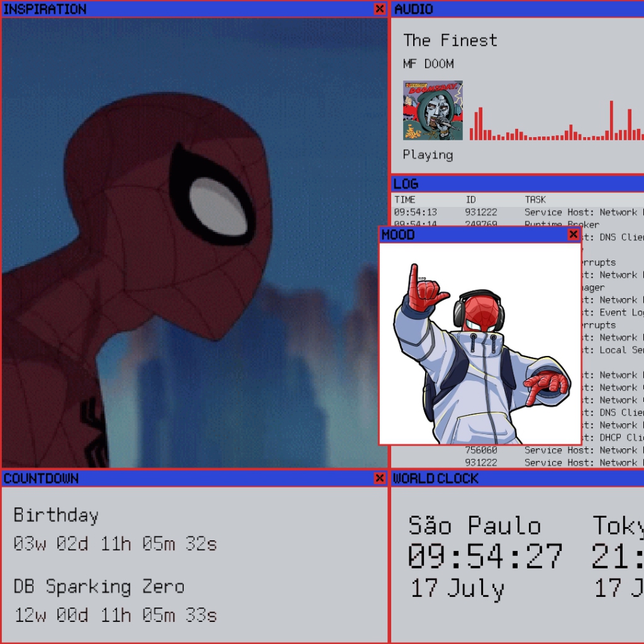Click the AUDIO window title bar
Screen dimensions: 644x644
point(518,9)
